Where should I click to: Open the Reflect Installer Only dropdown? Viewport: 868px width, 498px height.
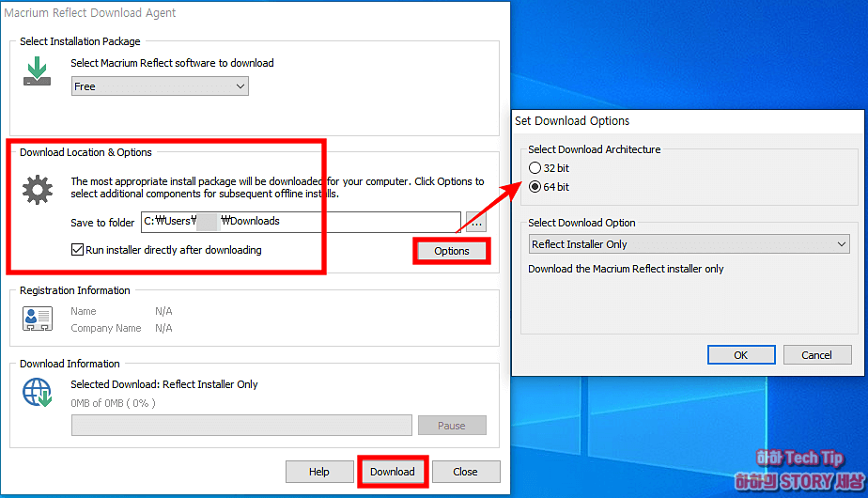[x=690, y=244]
